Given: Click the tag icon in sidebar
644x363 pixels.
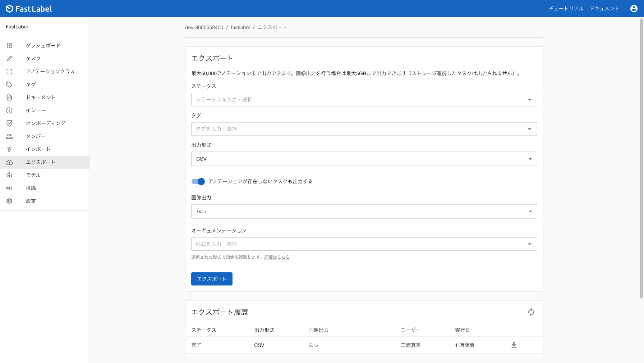Looking at the screenshot, I should pos(9,85).
